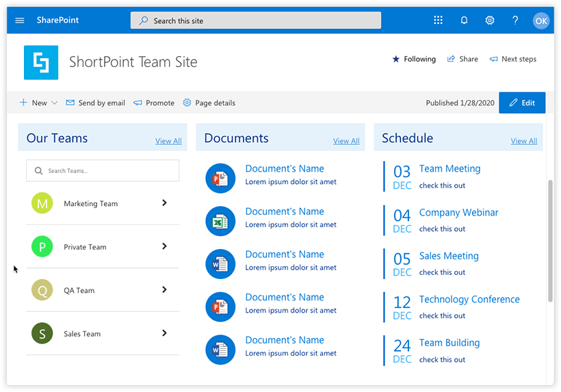The image size is (561, 392).
Task: Click View All in Schedule
Action: point(524,141)
